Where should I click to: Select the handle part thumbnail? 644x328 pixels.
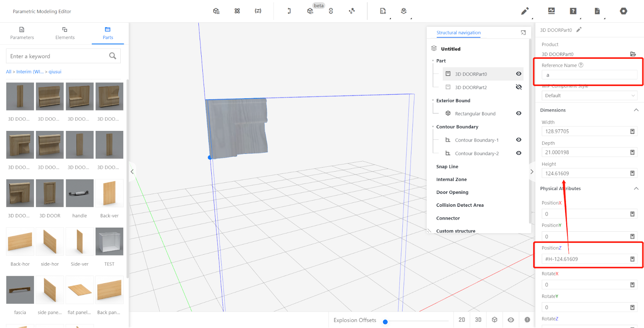coord(80,193)
